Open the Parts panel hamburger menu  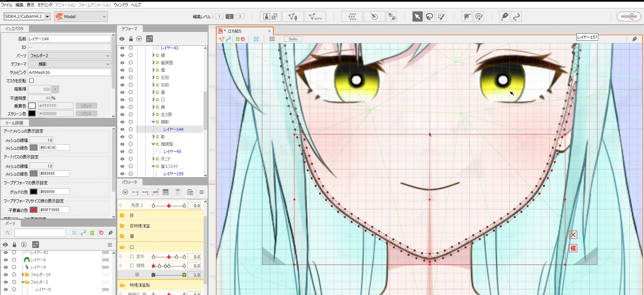(x=110, y=245)
